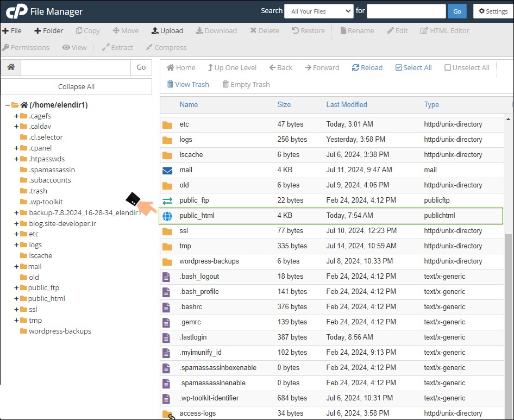Collapse the /home/elendir1 root node
Screen dimensions: 514x420
point(7,105)
